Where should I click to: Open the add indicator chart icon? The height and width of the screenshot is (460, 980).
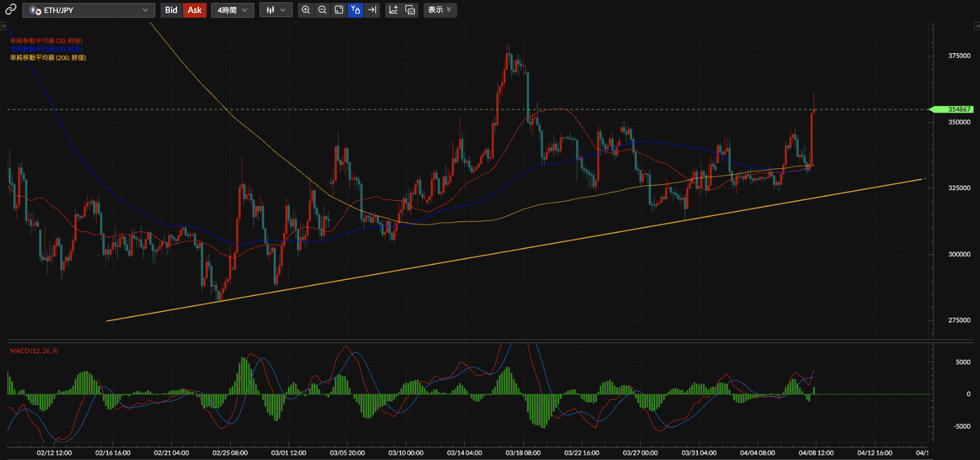pyautogui.click(x=394, y=10)
